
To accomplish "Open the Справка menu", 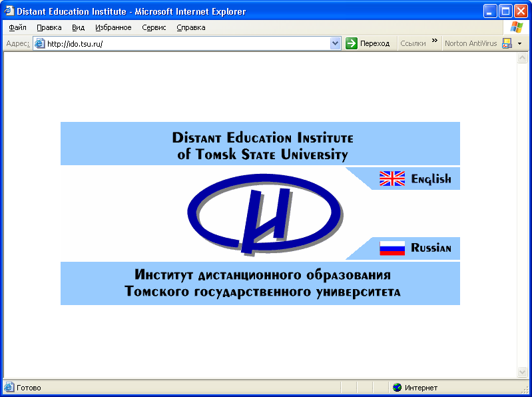I will (x=190, y=27).
